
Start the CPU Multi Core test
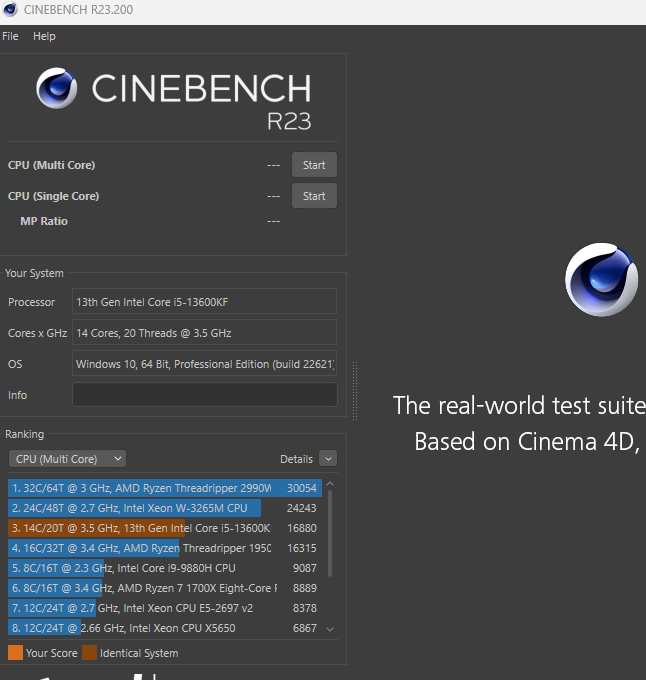314,165
